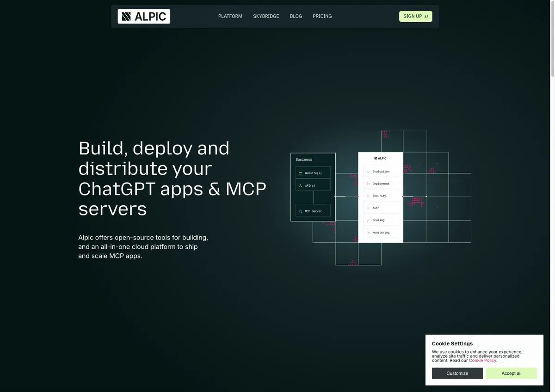Click the Security icon in Alpic card
555x392 pixels.
pyautogui.click(x=368, y=196)
